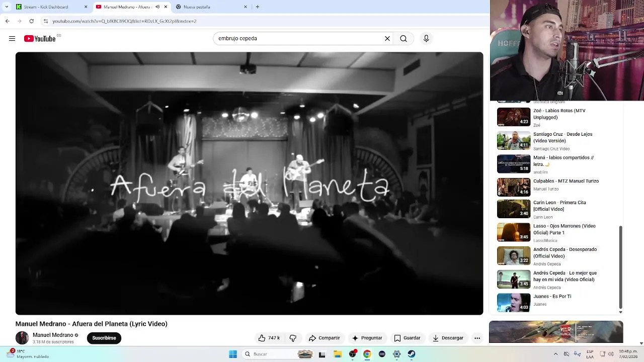Image resolution: width=644 pixels, height=362 pixels.
Task: Close the Nueva pestaña tab
Action: point(246,7)
